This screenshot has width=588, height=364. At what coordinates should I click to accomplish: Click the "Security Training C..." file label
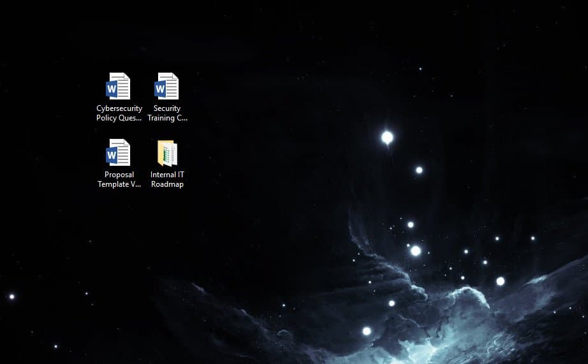pos(167,113)
